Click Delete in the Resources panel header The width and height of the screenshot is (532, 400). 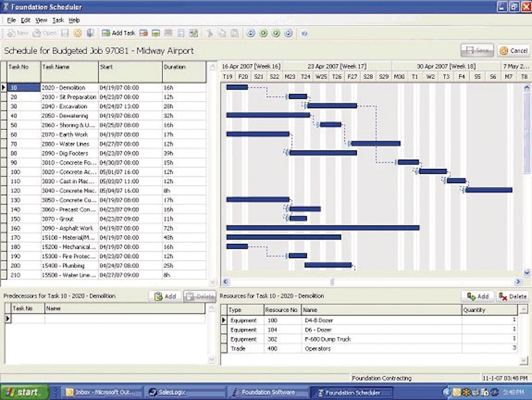(x=512, y=296)
